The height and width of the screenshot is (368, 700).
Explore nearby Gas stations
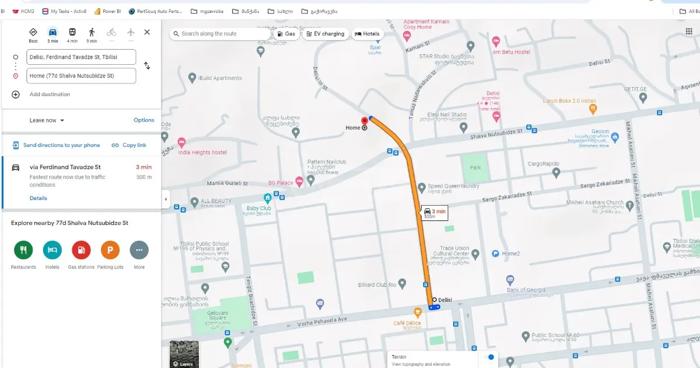[x=81, y=250]
